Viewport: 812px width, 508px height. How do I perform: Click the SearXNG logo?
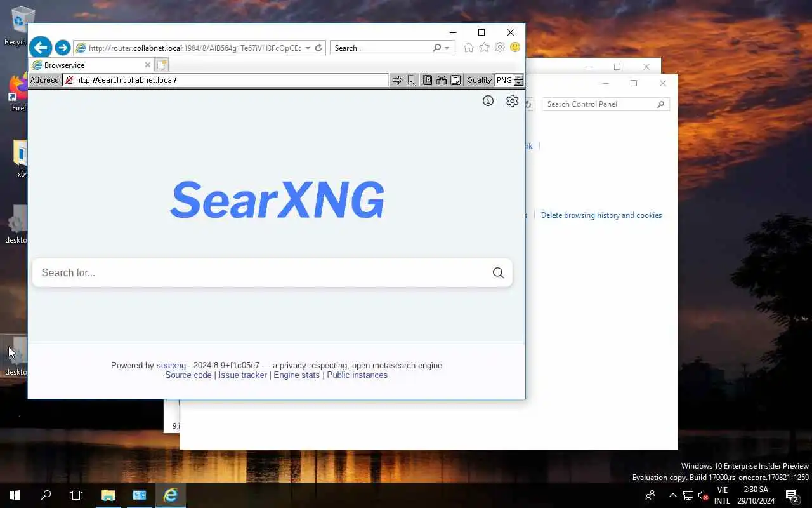[x=277, y=199]
